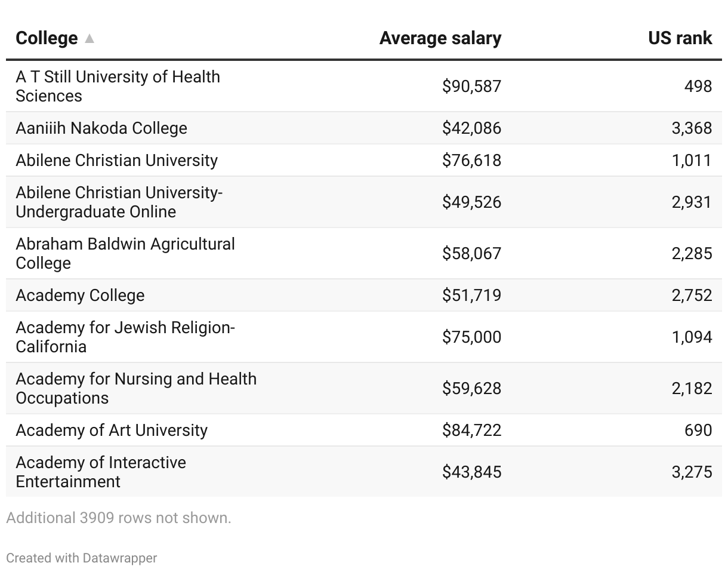Select Abraham Baldwin Agricultural College
Screen dimensions: 728x572
coord(125,253)
